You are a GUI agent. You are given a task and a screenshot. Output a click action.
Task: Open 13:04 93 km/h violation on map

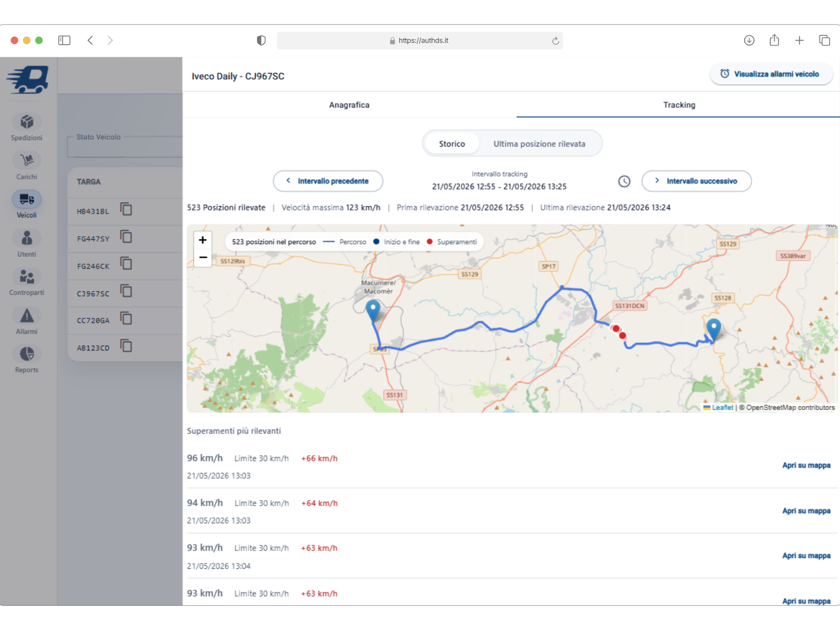pos(806,556)
